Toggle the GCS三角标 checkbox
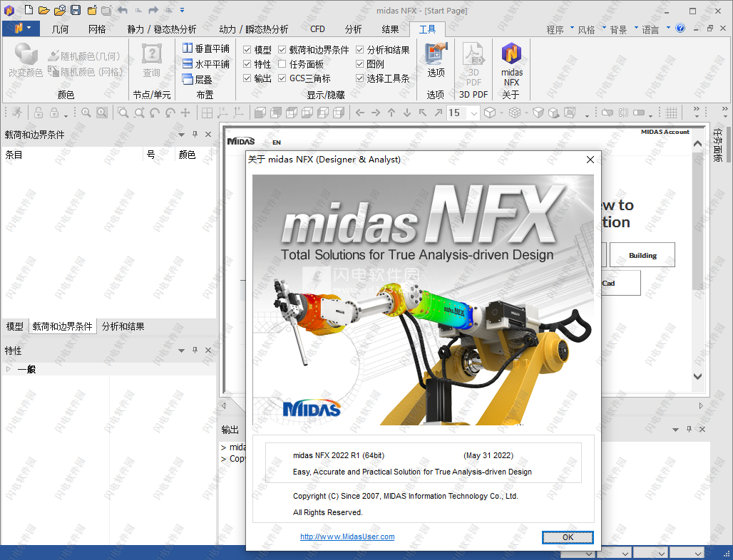This screenshot has width=733, height=560. [282, 78]
